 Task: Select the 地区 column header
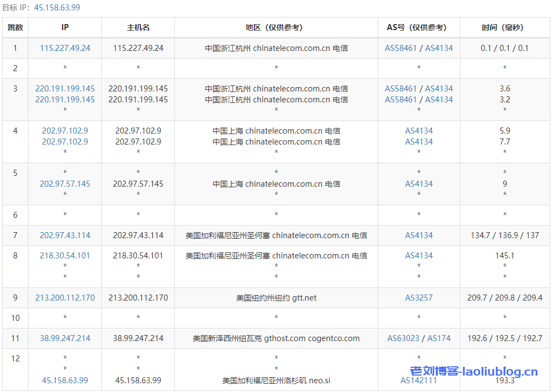tap(276, 27)
